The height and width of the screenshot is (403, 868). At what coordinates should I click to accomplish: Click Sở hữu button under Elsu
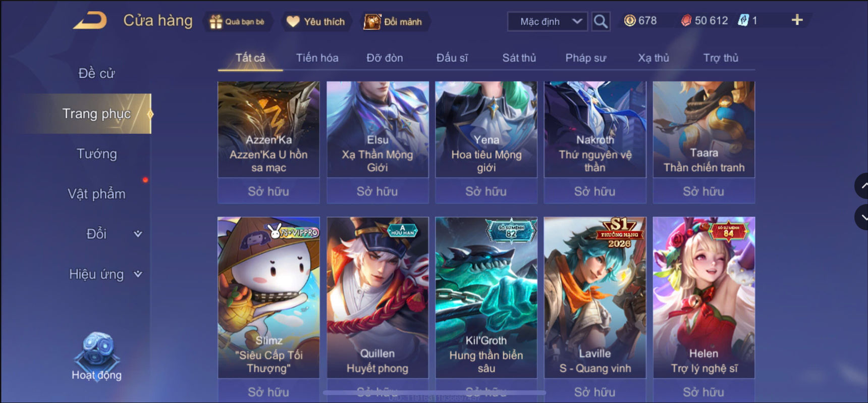377,191
